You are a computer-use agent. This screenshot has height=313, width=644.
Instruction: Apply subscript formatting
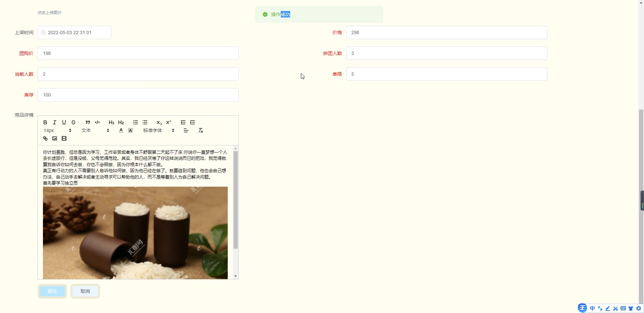tap(159, 122)
